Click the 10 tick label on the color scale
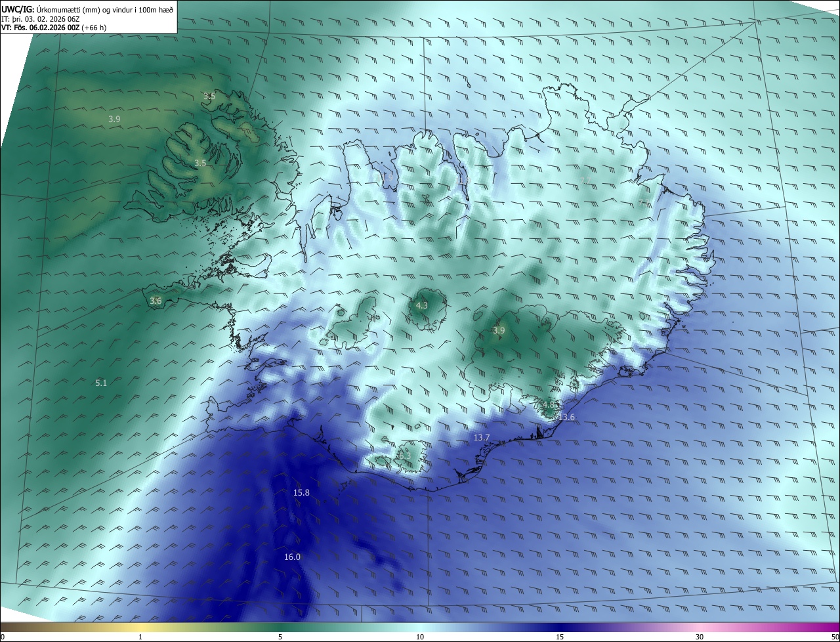Screen dimensions: 840x642 point(420,637)
